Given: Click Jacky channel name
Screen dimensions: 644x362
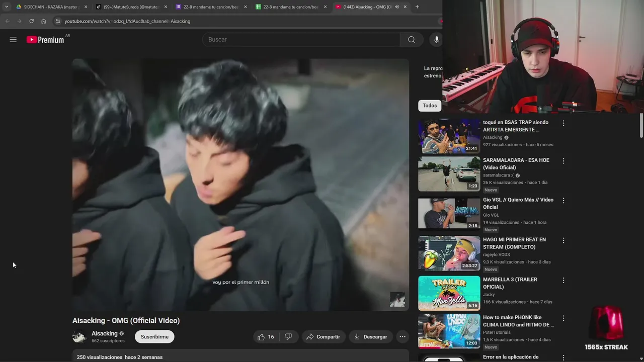Looking at the screenshot, I should [489, 295].
